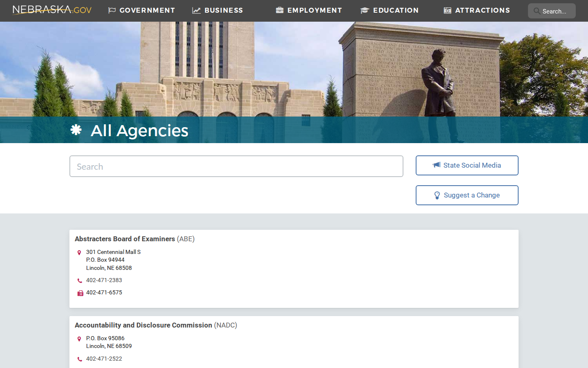Viewport: 588px width, 368px height.
Task: Open the Business menu
Action: click(x=218, y=10)
